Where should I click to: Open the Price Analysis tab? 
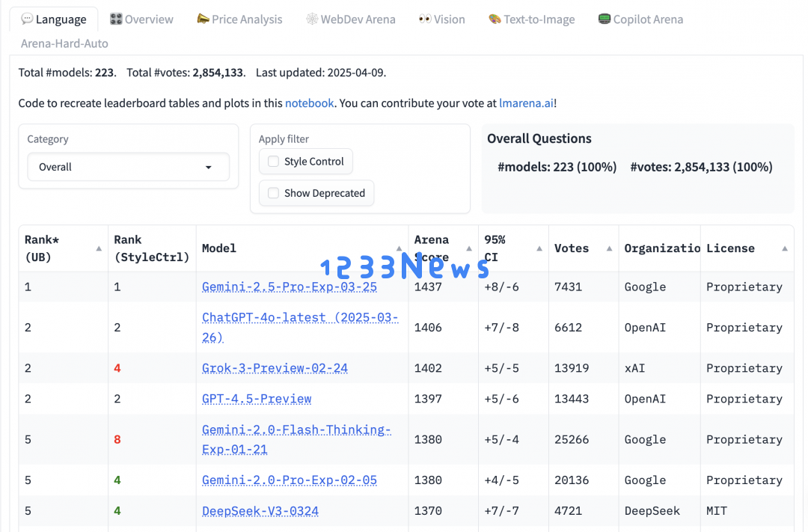[239, 19]
